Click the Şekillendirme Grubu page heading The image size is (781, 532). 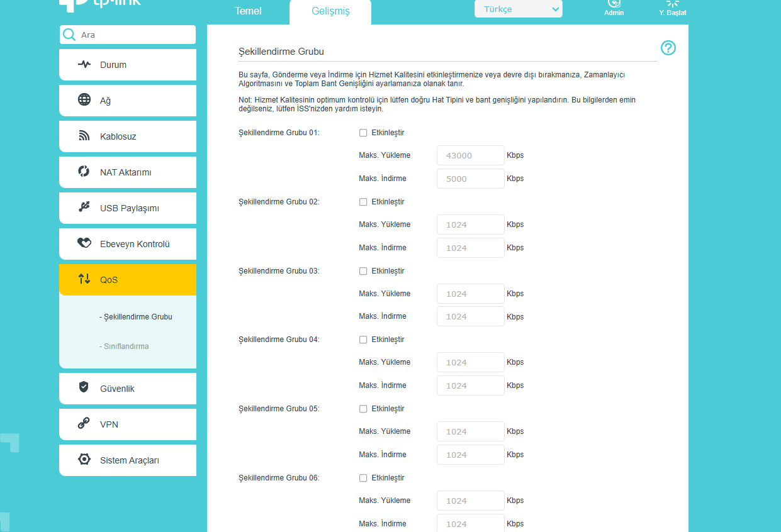(281, 51)
